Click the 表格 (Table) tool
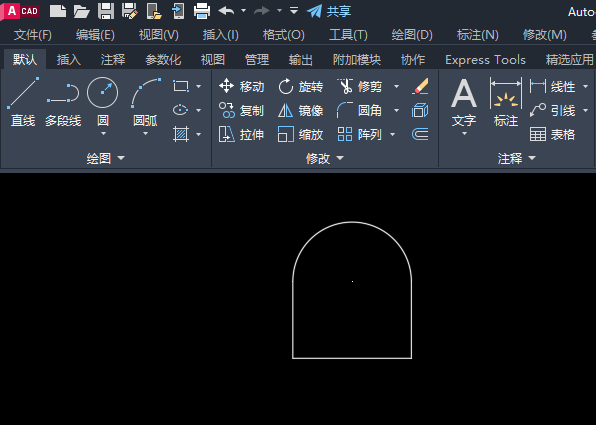This screenshot has width=596, height=425. [552, 134]
